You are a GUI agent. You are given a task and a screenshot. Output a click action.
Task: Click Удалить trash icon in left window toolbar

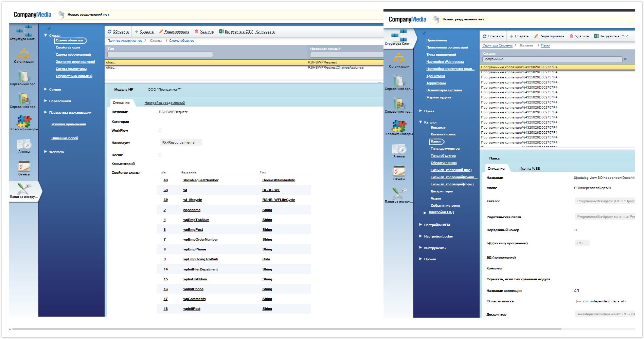click(196, 32)
